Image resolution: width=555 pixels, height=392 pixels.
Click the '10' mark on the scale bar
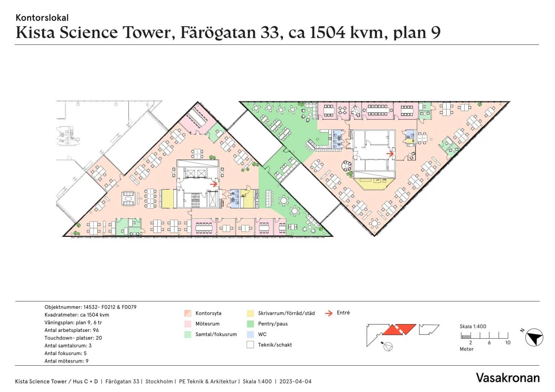coord(508,343)
